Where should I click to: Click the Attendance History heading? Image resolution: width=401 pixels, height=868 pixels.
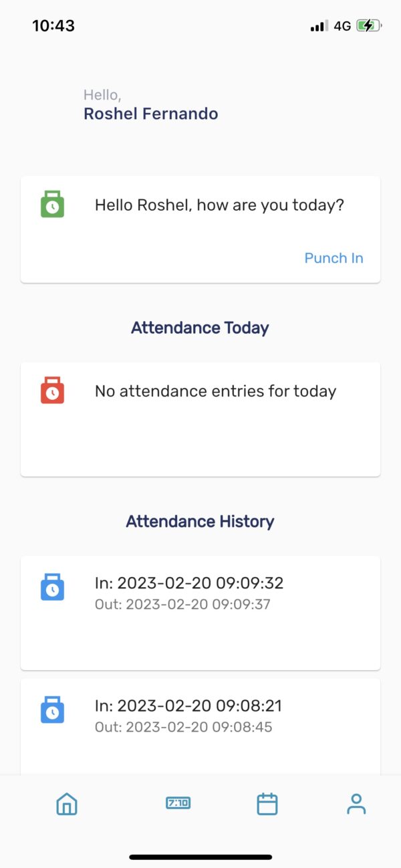pos(200,521)
